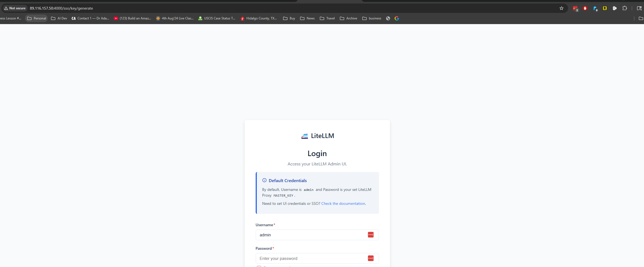The image size is (644, 267).
Task: Click the globe site icon beside the business folder
Action: pos(388,18)
